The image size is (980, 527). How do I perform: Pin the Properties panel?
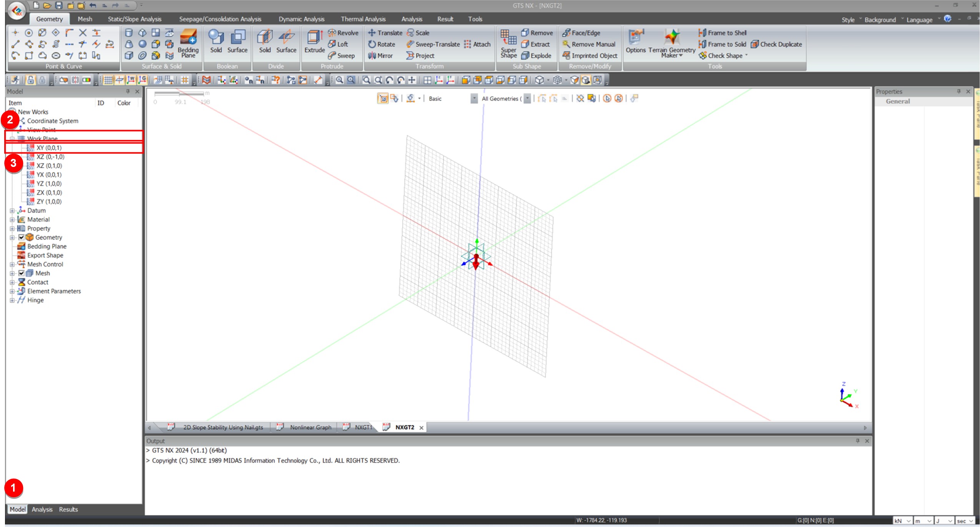pos(958,92)
